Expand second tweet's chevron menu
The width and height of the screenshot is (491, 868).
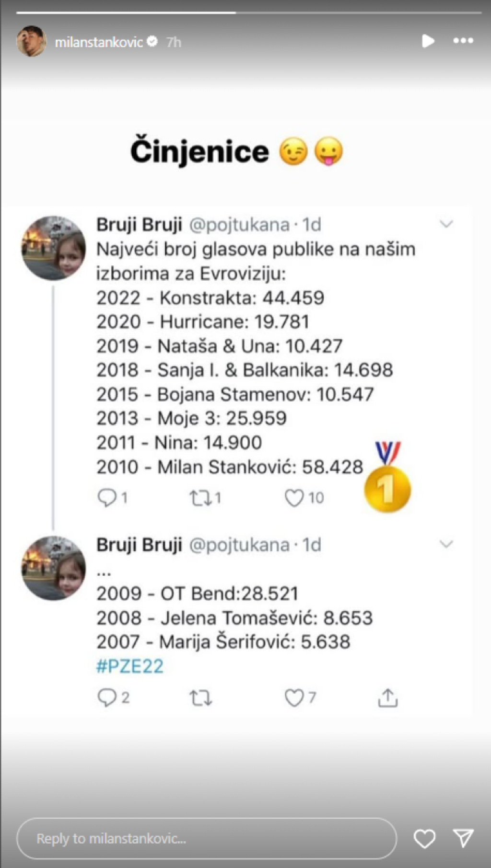pos(446,544)
